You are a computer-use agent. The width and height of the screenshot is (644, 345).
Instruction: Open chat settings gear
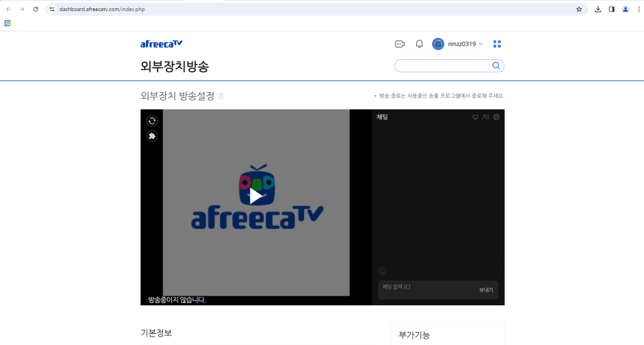pos(497,117)
